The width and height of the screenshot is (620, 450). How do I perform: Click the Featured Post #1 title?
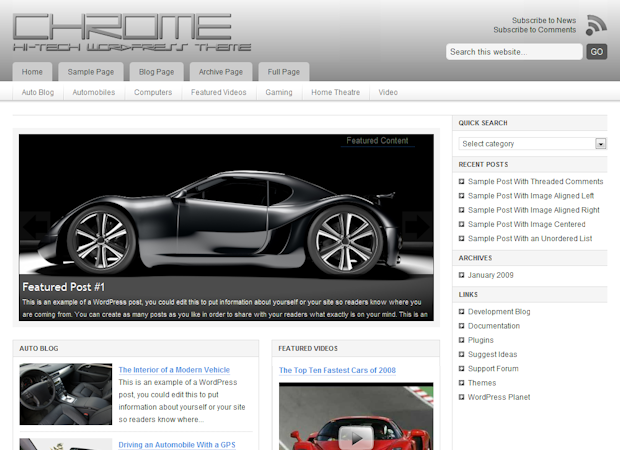tap(63, 287)
